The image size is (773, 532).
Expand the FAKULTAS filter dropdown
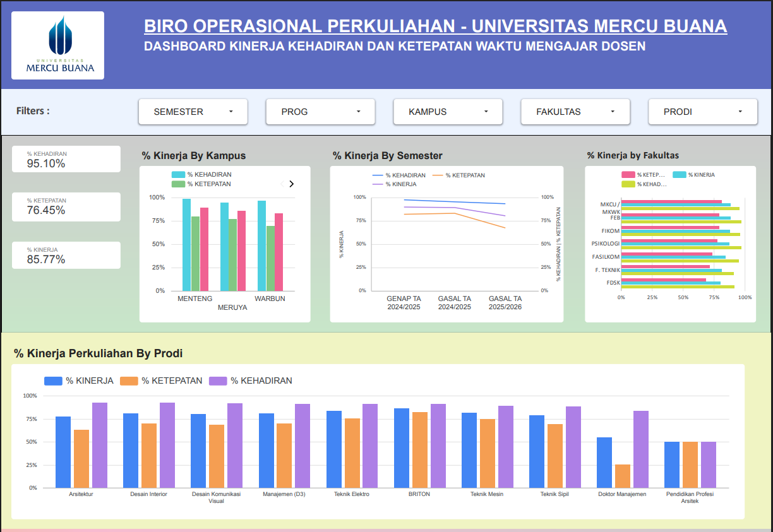(575, 112)
